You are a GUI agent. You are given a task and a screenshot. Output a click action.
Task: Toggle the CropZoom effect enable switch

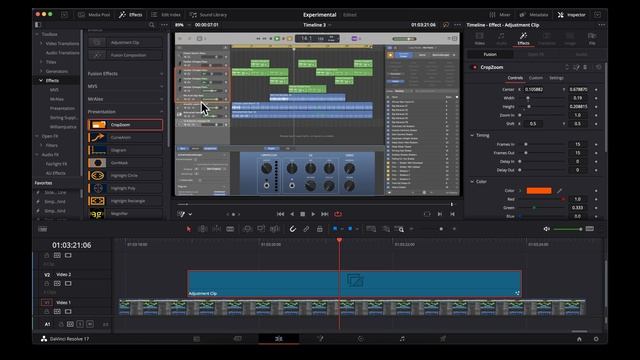click(474, 67)
